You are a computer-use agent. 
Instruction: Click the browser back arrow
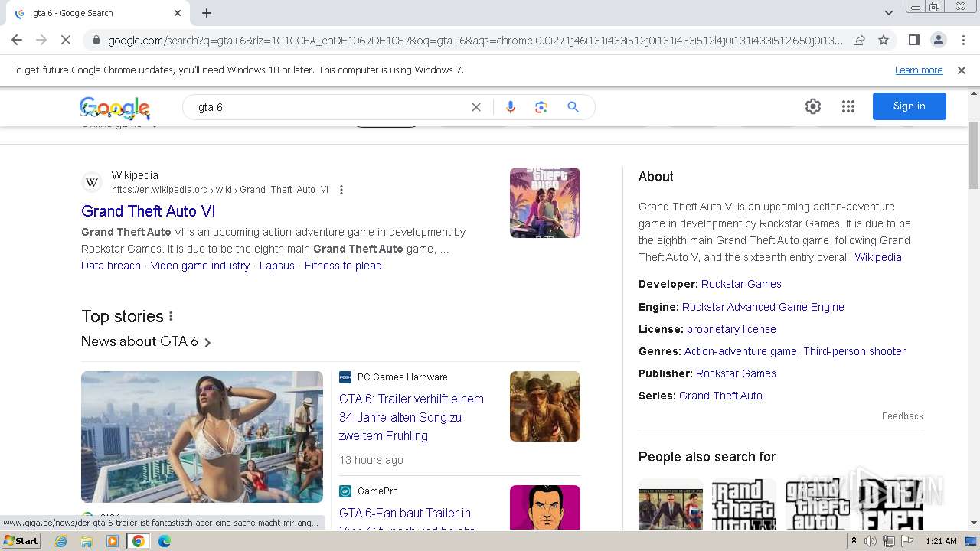pyautogui.click(x=17, y=40)
